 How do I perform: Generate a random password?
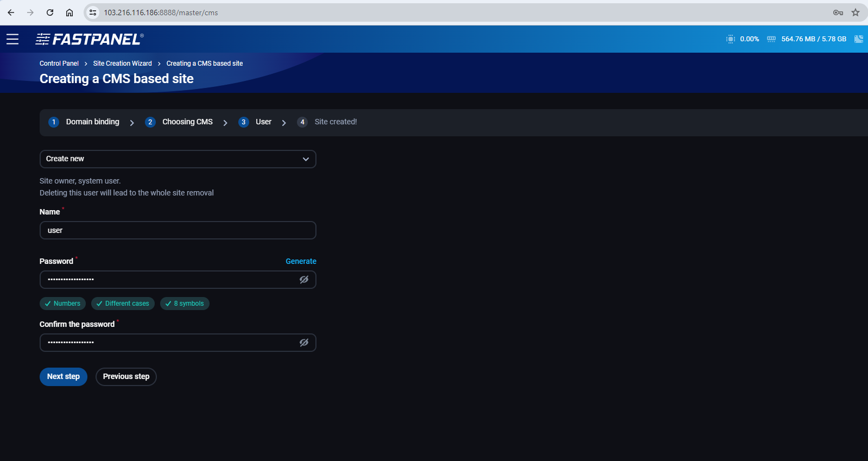point(301,261)
